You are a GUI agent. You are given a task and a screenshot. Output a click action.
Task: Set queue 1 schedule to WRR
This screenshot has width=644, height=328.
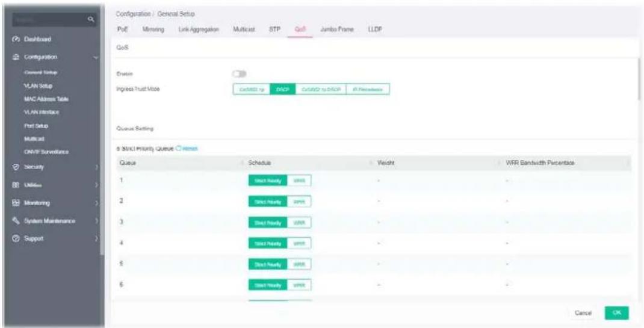(299, 181)
